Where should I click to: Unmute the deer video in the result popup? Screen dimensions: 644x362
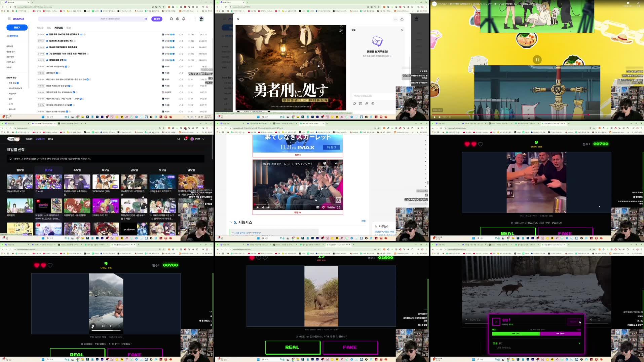[591, 319]
